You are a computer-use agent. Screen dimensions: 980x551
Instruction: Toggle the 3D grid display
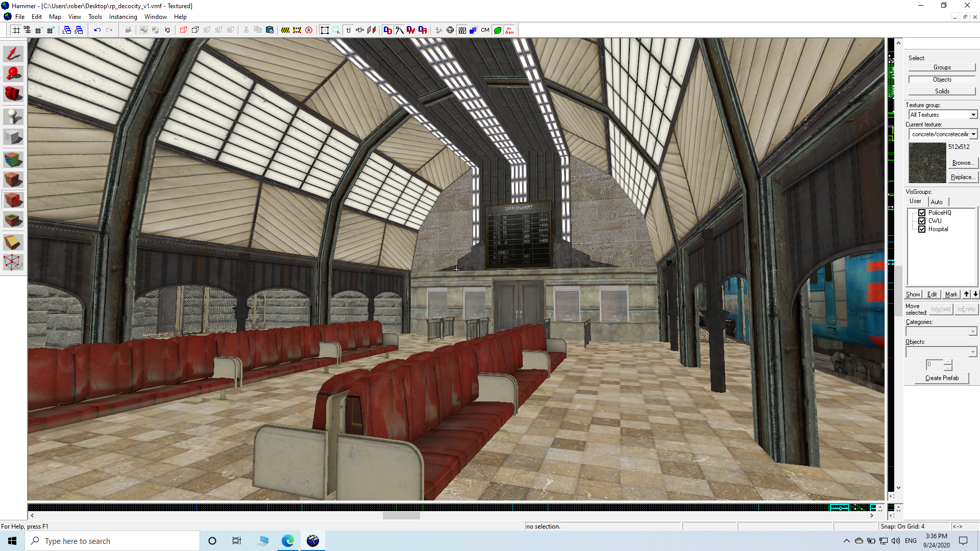click(27, 30)
